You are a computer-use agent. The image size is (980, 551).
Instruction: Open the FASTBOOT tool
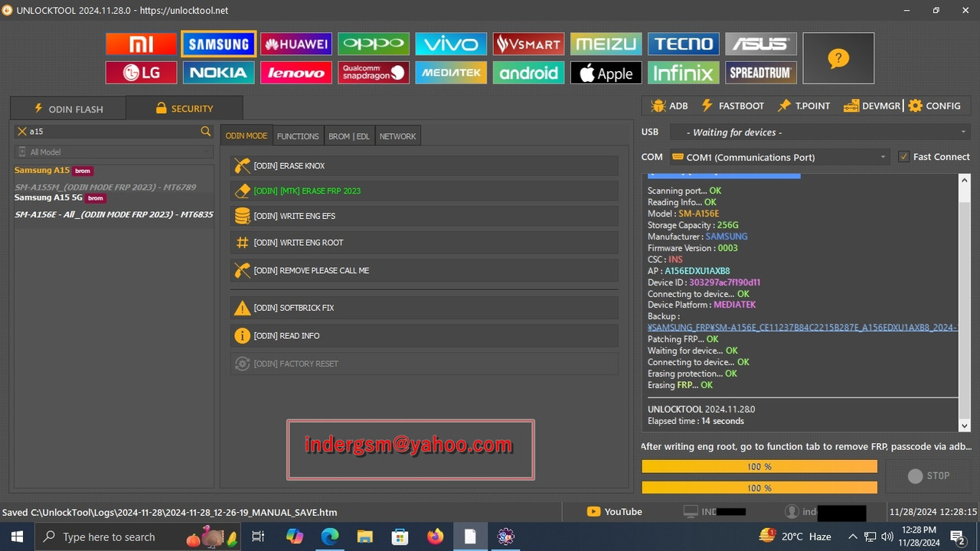pos(732,106)
